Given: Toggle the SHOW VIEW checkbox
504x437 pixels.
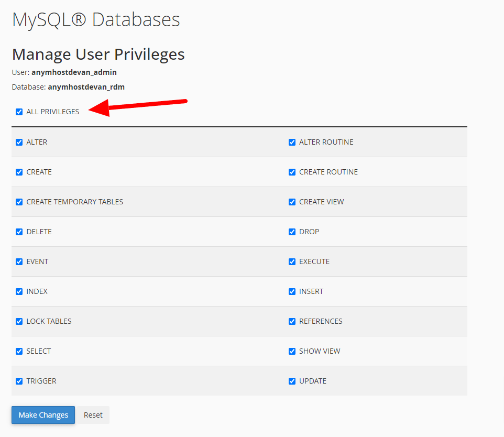Looking at the screenshot, I should coord(292,351).
